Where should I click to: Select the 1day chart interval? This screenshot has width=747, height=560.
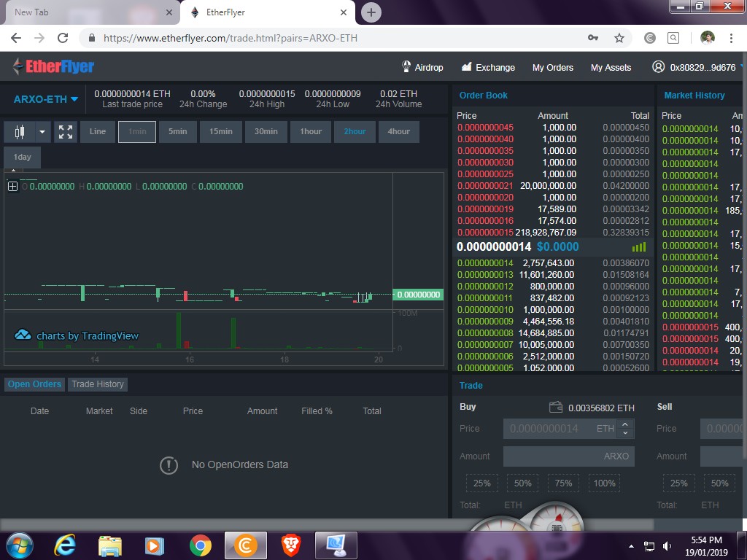pyautogui.click(x=23, y=157)
